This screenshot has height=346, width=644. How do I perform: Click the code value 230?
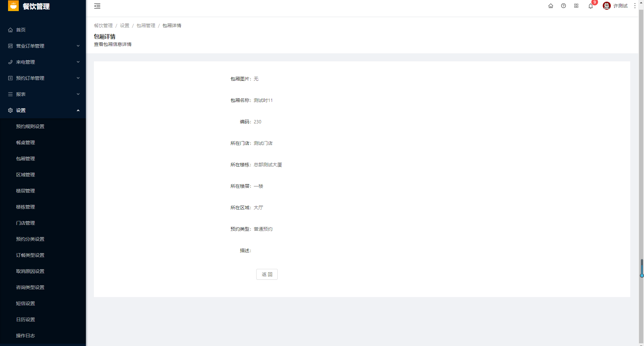click(258, 122)
